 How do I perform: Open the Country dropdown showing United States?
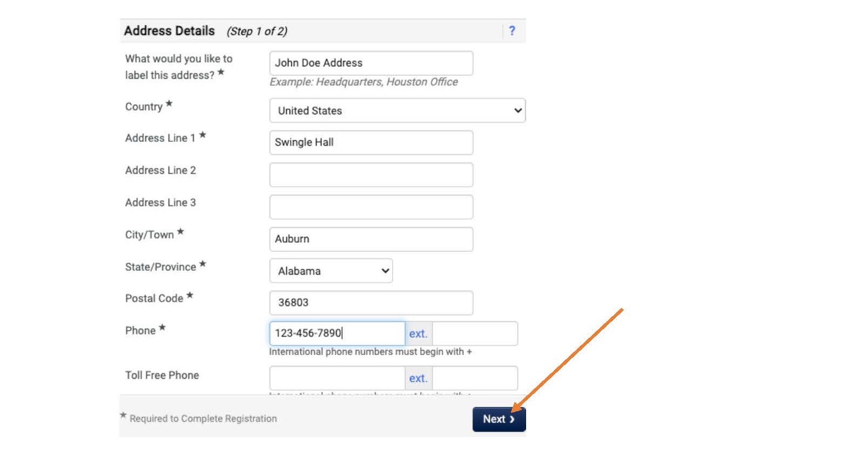pos(397,111)
